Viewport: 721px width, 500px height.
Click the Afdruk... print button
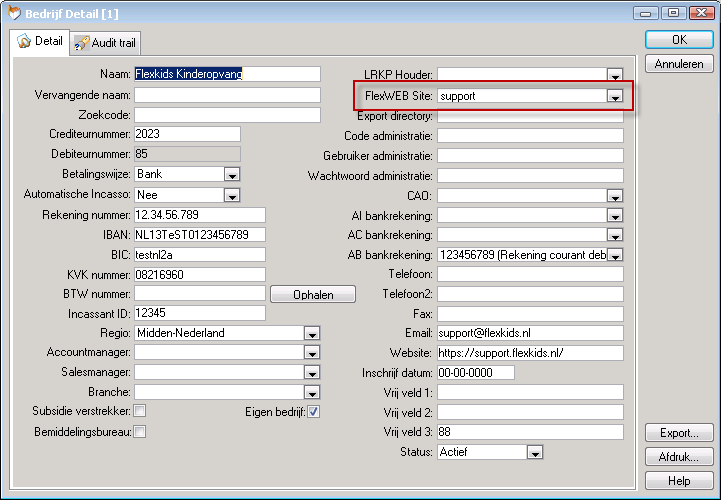[x=679, y=457]
